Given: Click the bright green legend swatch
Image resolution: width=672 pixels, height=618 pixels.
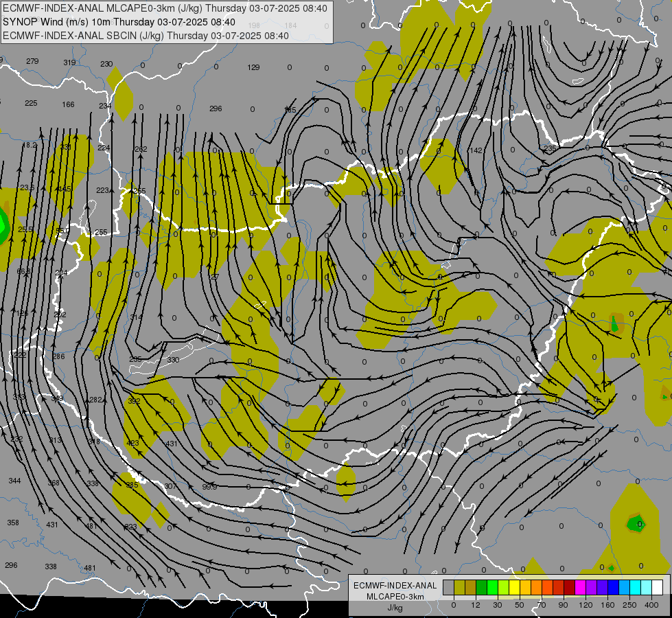Looking at the screenshot, I should coord(492,588).
